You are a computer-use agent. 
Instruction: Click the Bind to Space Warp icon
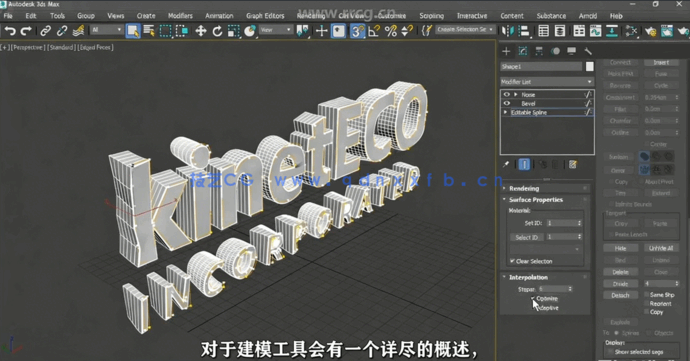click(78, 31)
